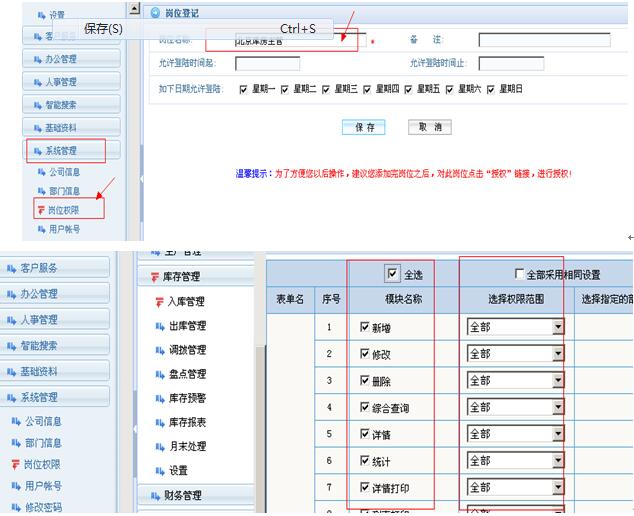Click the 保存 button in the form
634x516 pixels.
coord(364,128)
